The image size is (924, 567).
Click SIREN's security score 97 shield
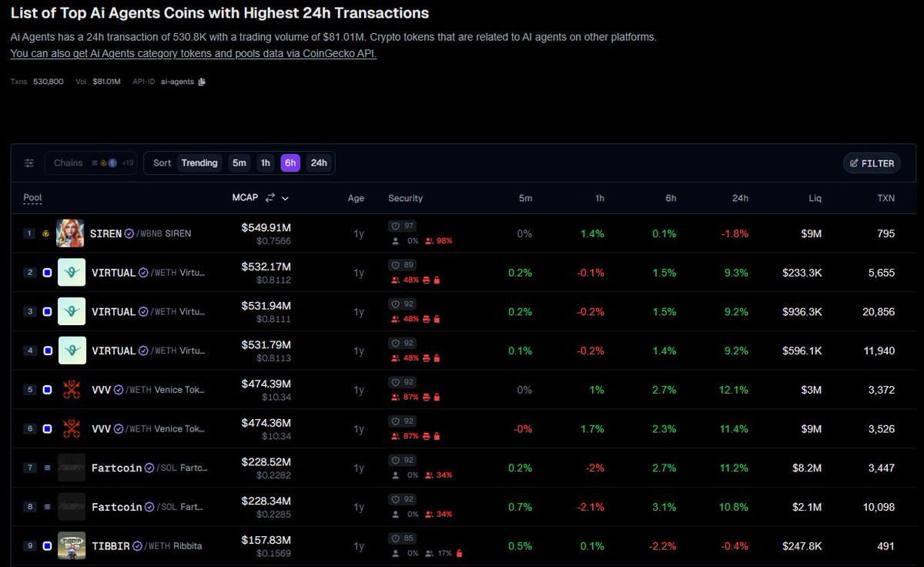[402, 226]
